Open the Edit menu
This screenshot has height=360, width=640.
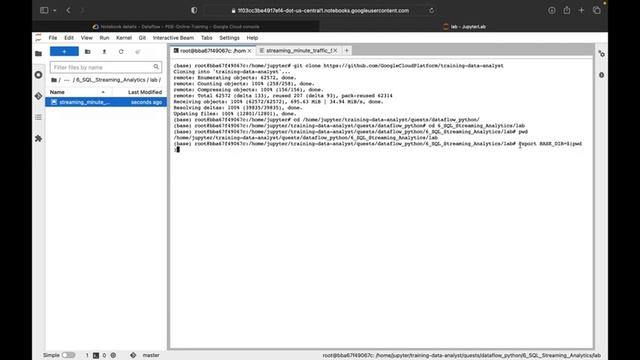coord(69,38)
